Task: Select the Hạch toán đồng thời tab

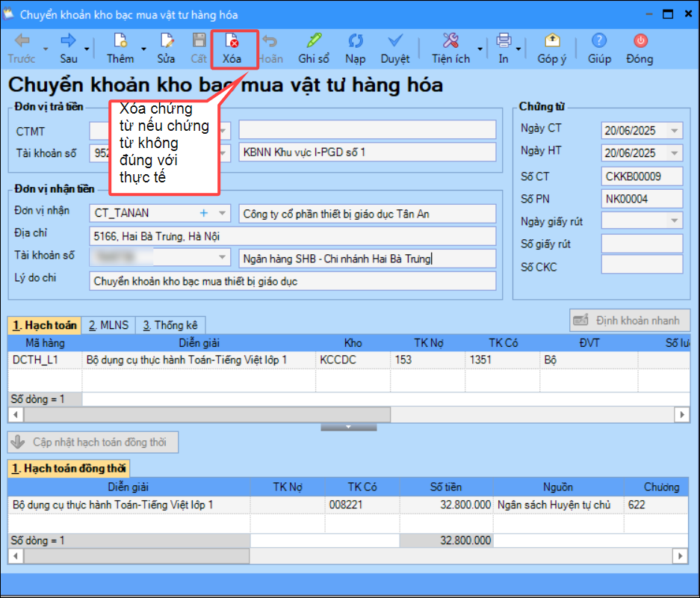Action: pos(68,468)
